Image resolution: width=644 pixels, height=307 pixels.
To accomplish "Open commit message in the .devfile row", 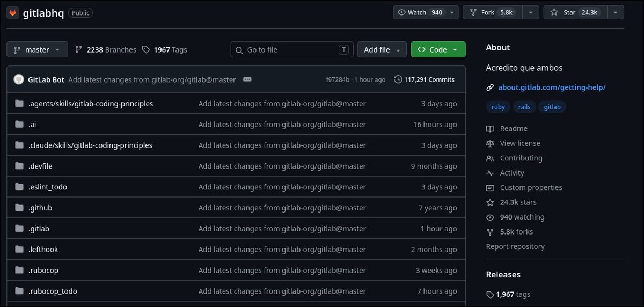I will tap(282, 166).
